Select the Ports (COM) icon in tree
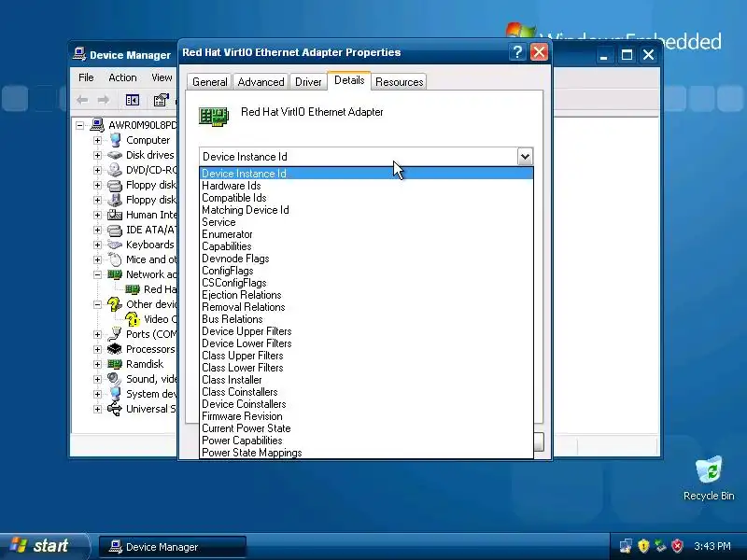 click(x=115, y=334)
